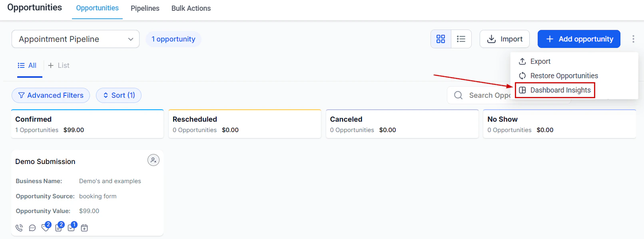Open the Sort (1) dropdown
Viewport: 644px width, 239px height.
(119, 95)
